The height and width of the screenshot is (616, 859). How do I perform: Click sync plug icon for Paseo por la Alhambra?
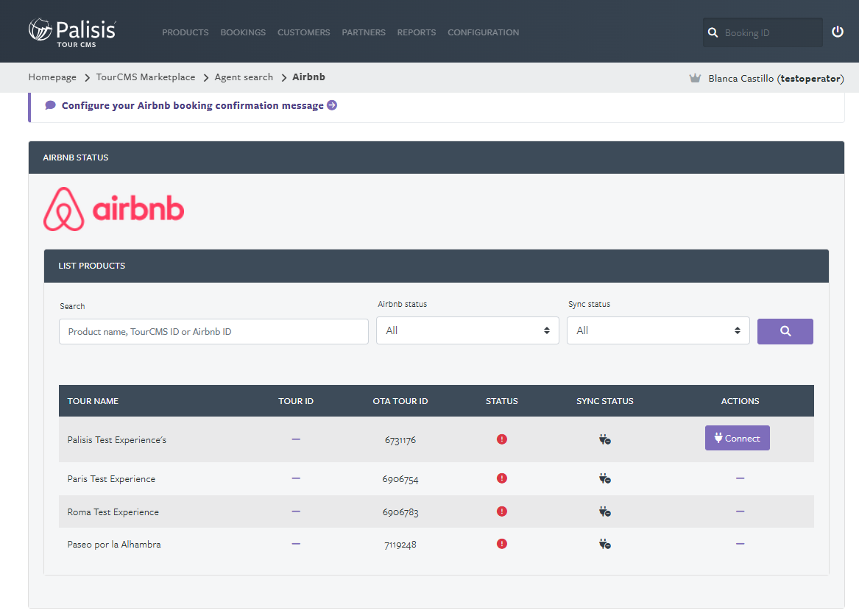pos(605,545)
